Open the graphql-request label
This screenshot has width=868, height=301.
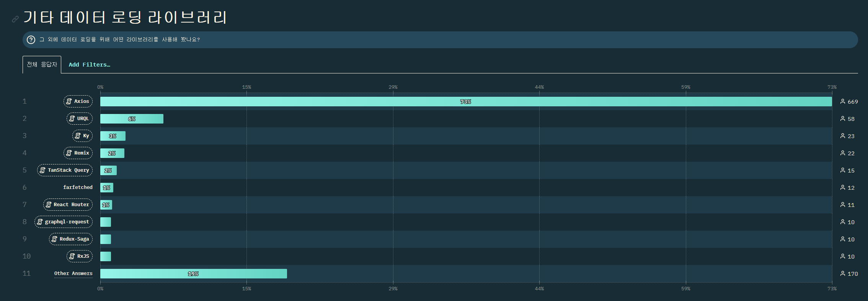click(64, 222)
